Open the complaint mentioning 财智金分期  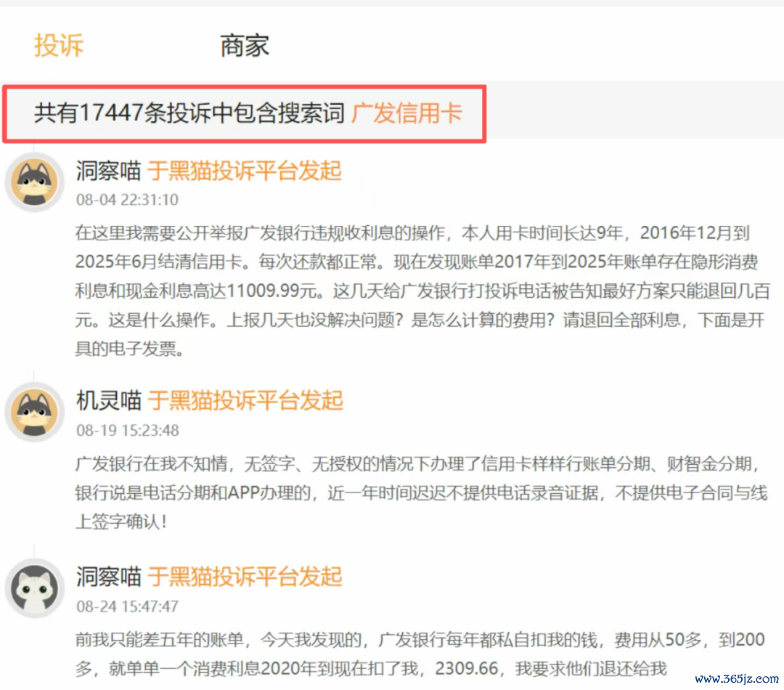click(422, 493)
